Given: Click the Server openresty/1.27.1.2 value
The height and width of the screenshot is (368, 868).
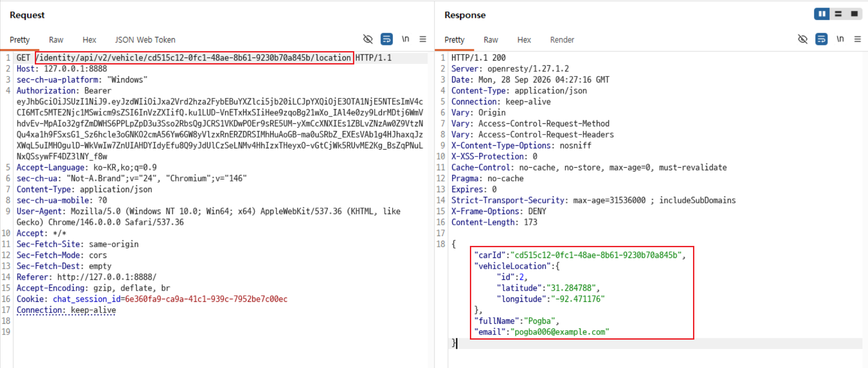Looking at the screenshot, I should click(x=528, y=69).
